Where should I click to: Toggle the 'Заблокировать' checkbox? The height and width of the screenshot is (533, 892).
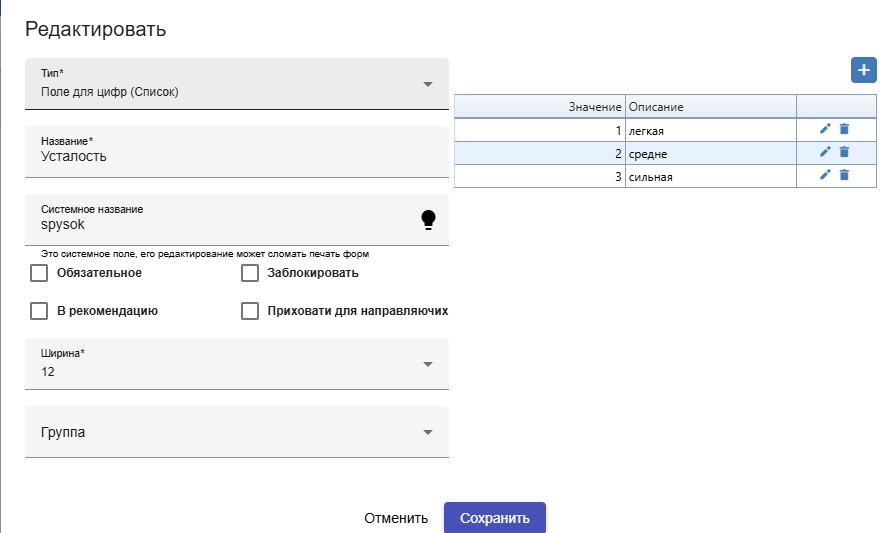point(250,273)
